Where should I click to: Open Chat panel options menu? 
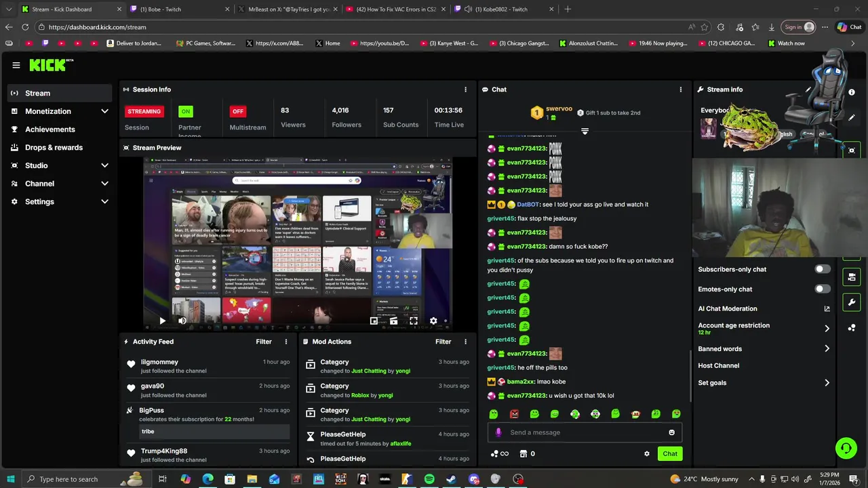(680, 89)
